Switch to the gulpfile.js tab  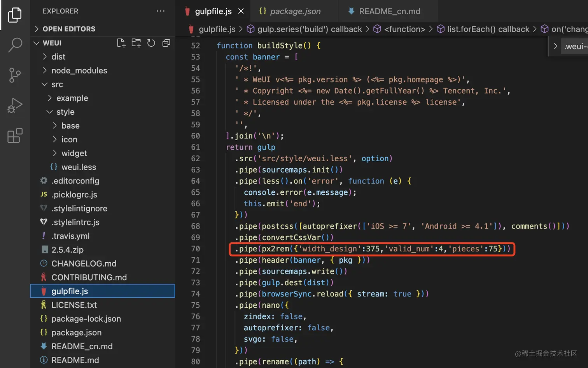point(213,11)
